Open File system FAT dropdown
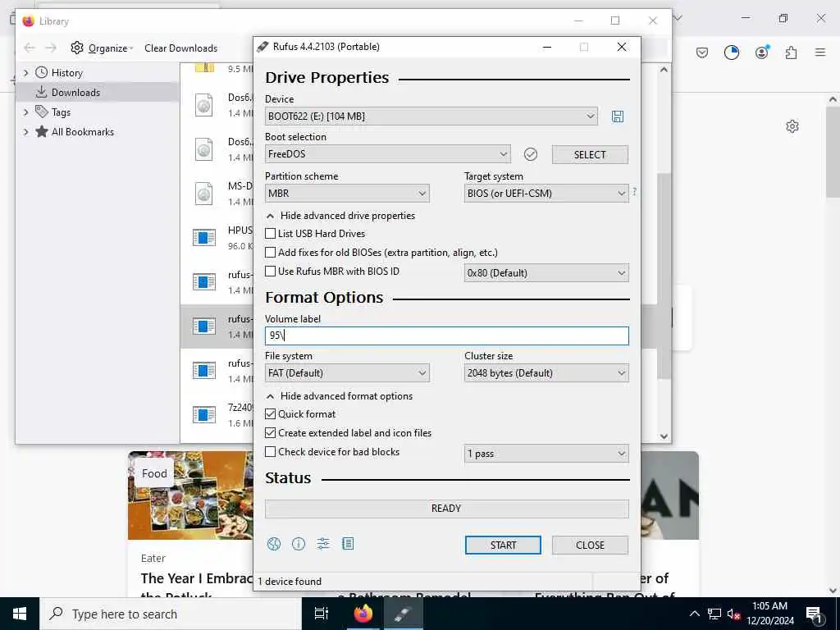The image size is (840, 630). tap(347, 373)
